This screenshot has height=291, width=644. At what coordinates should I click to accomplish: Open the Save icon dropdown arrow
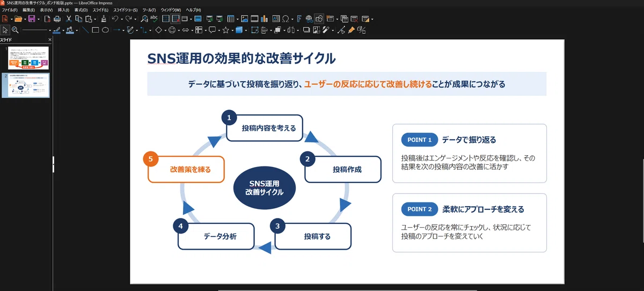pos(39,19)
